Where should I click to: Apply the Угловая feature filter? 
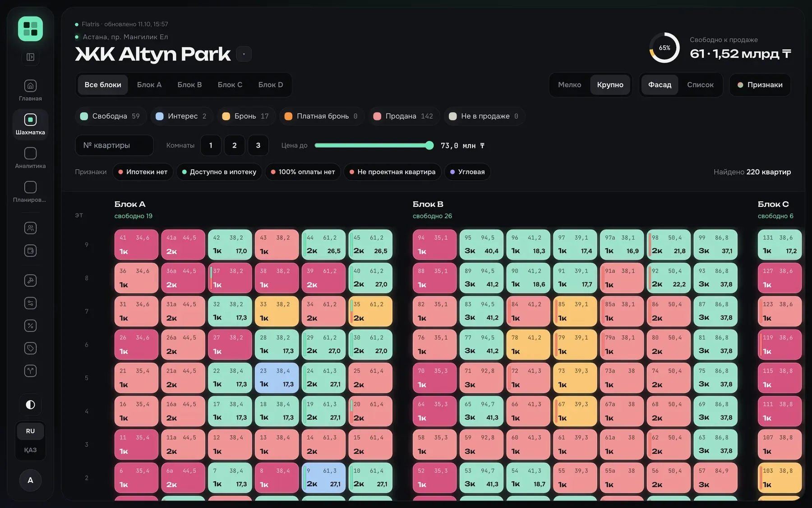tap(467, 172)
